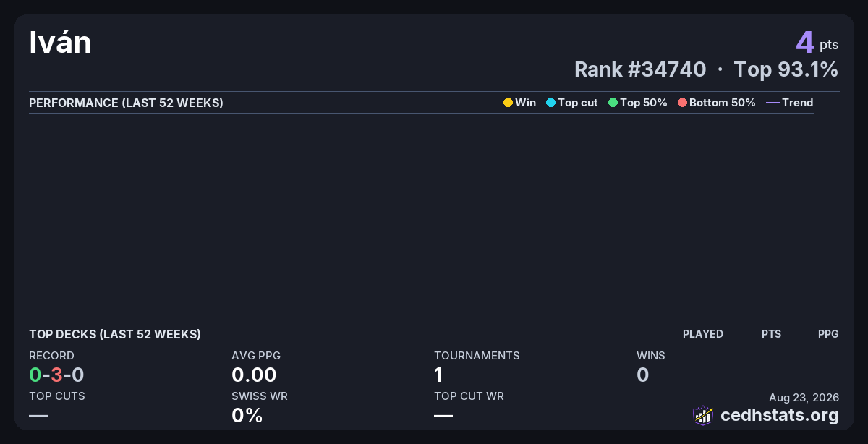Click the Performance (Last 52 Weeks) heading

click(x=126, y=103)
